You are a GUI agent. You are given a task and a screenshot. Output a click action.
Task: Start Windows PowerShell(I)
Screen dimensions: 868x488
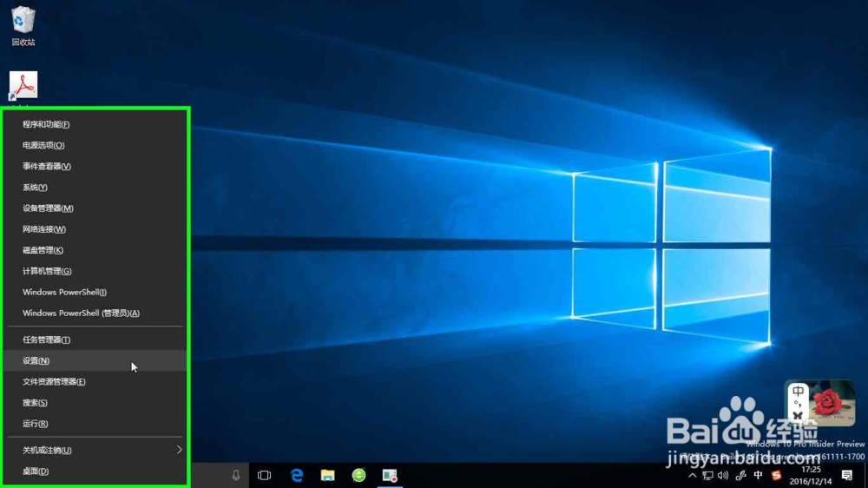(95, 292)
